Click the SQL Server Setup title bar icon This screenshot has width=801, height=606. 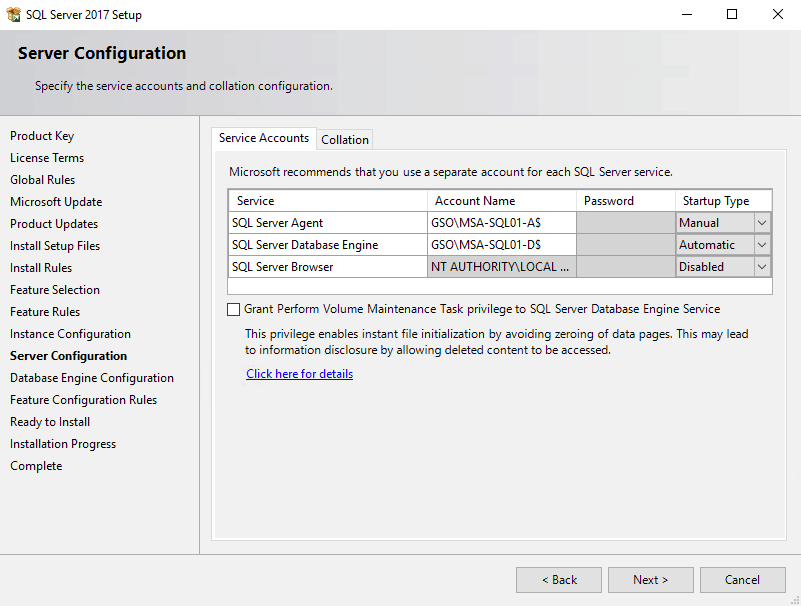coord(14,14)
